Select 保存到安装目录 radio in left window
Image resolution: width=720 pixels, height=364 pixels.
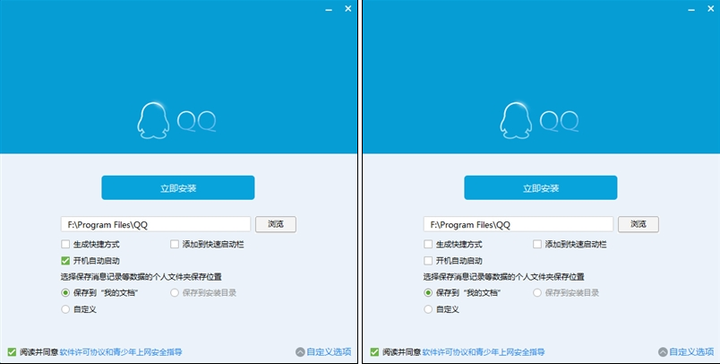click(x=174, y=292)
